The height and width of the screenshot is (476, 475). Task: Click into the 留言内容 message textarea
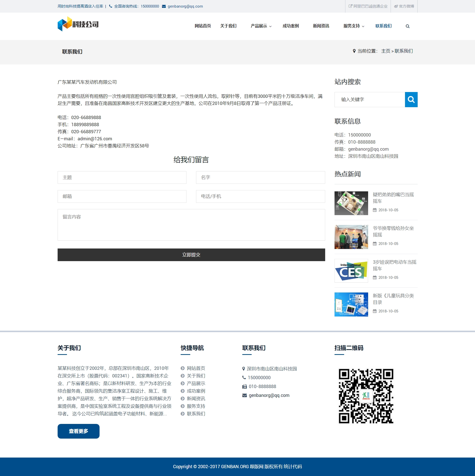(x=191, y=225)
